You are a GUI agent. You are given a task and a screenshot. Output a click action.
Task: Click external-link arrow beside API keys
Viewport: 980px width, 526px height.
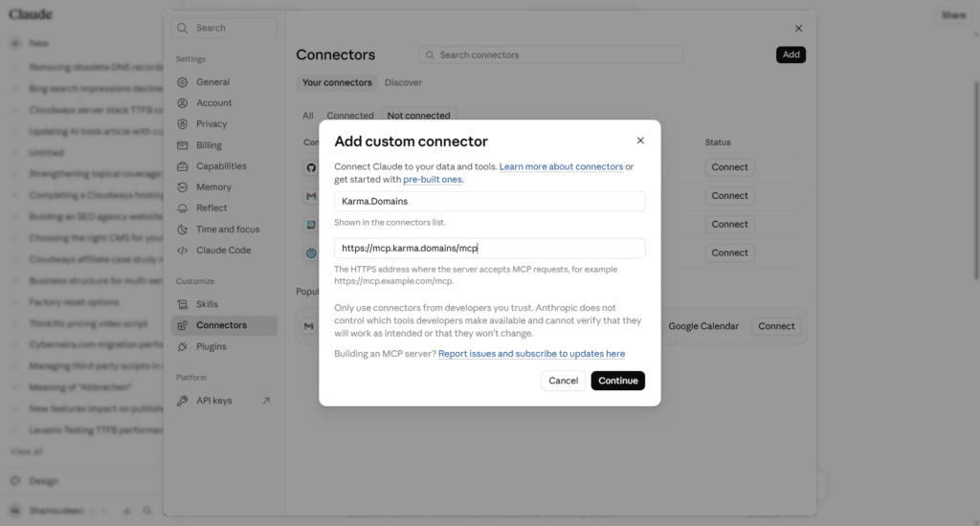pos(266,401)
